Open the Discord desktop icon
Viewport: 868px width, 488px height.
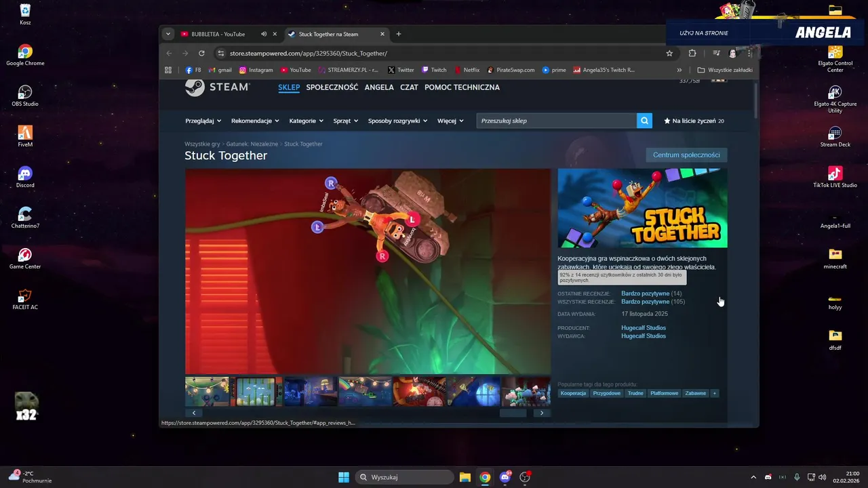pos(25,177)
